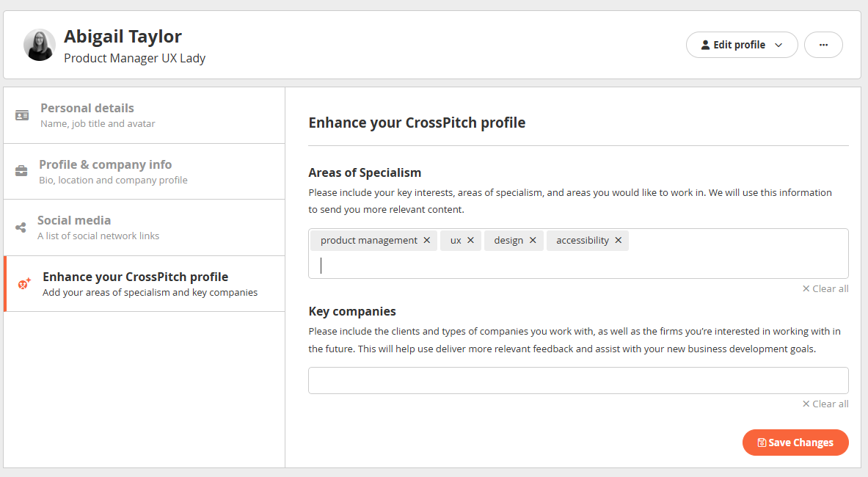Focus the Key companies input field

578,381
